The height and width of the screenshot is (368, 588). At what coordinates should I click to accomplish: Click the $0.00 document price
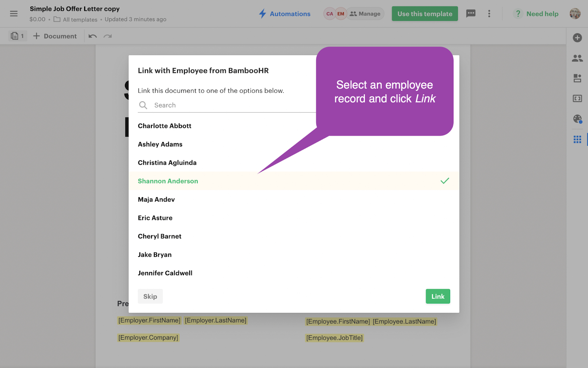[x=37, y=20]
